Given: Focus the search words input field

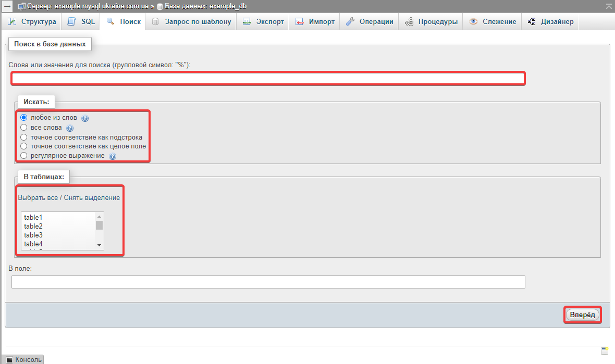Looking at the screenshot, I should tap(268, 79).
